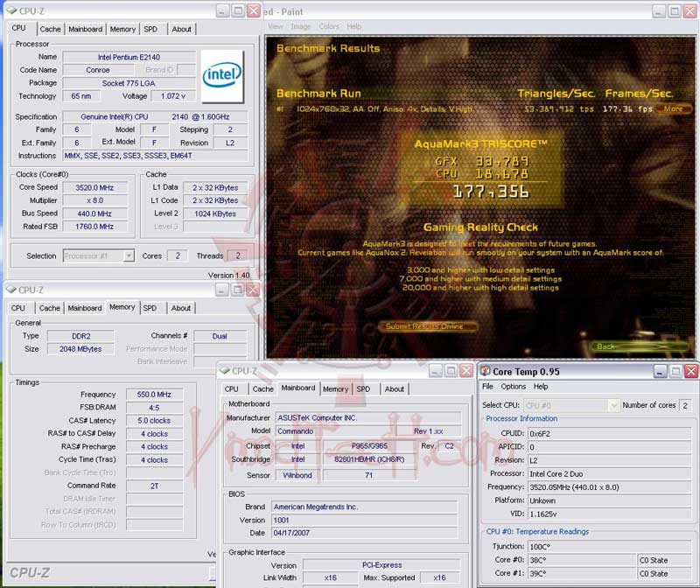Click Bus Speed value 440.0 MHz
The image size is (700, 588).
coord(94,213)
